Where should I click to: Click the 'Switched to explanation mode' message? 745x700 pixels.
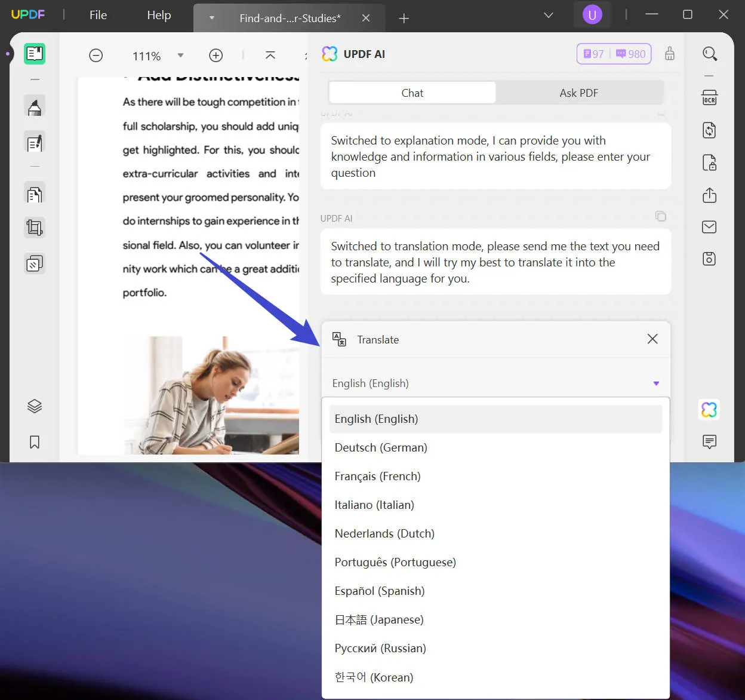tap(495, 156)
